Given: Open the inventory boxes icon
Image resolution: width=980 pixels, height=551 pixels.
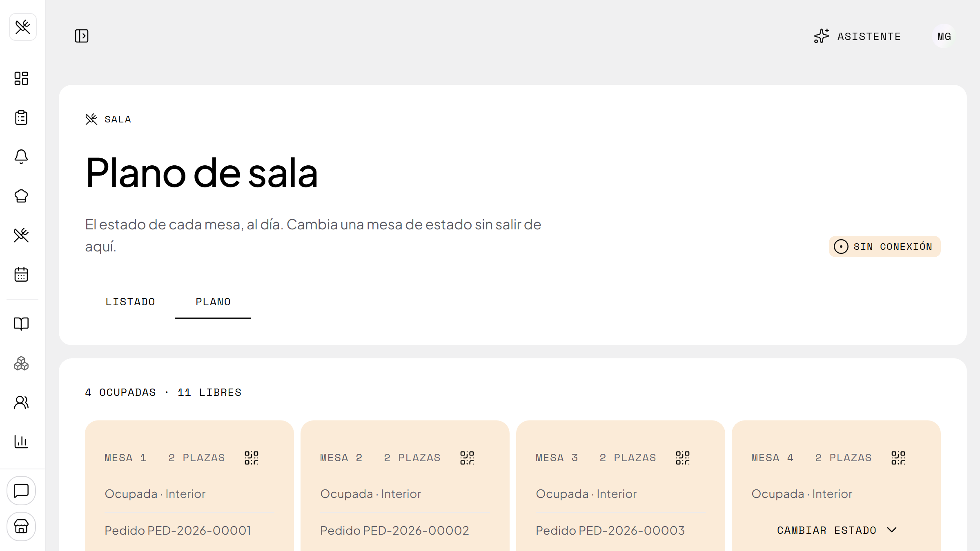Looking at the screenshot, I should 21,363.
